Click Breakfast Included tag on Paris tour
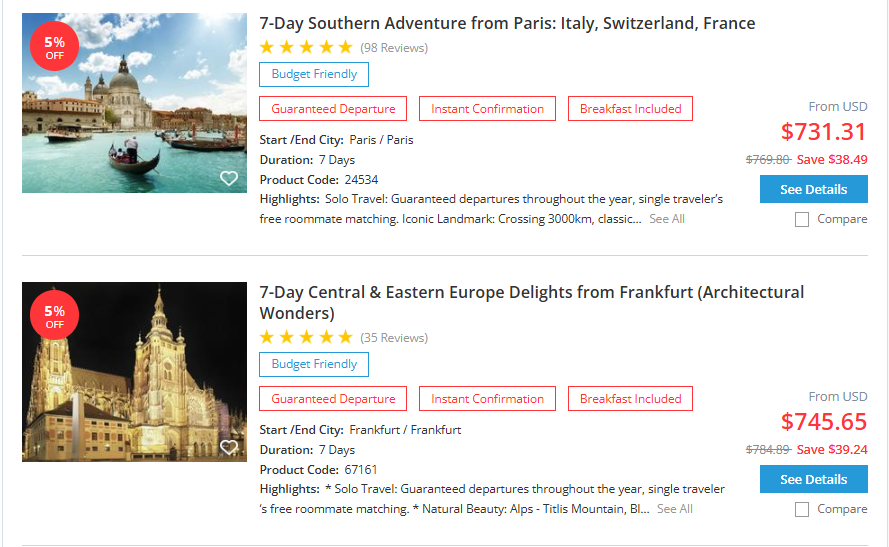889x547 pixels. point(630,109)
